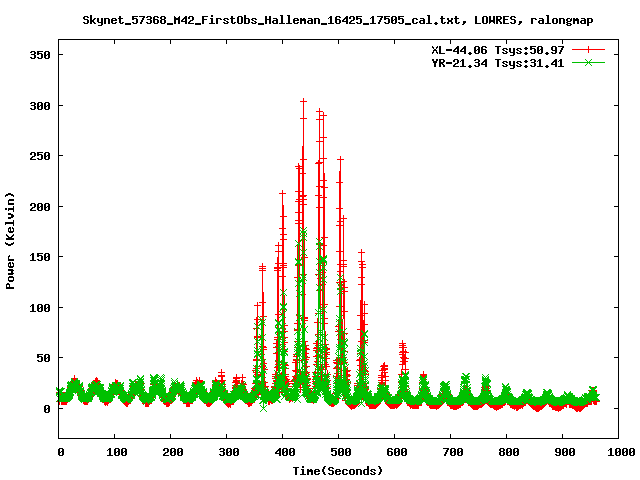Click x-axis tick label 400
Screen dimensions: 640x480
(284, 452)
